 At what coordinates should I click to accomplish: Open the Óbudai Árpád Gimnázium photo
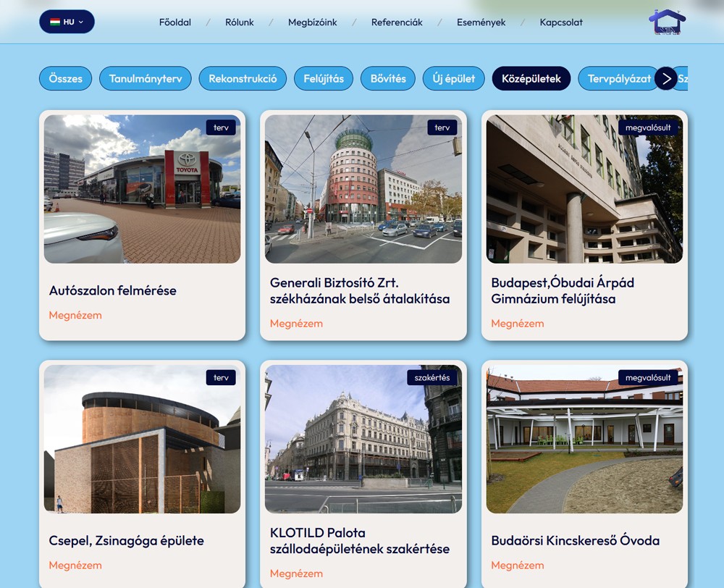(x=584, y=189)
